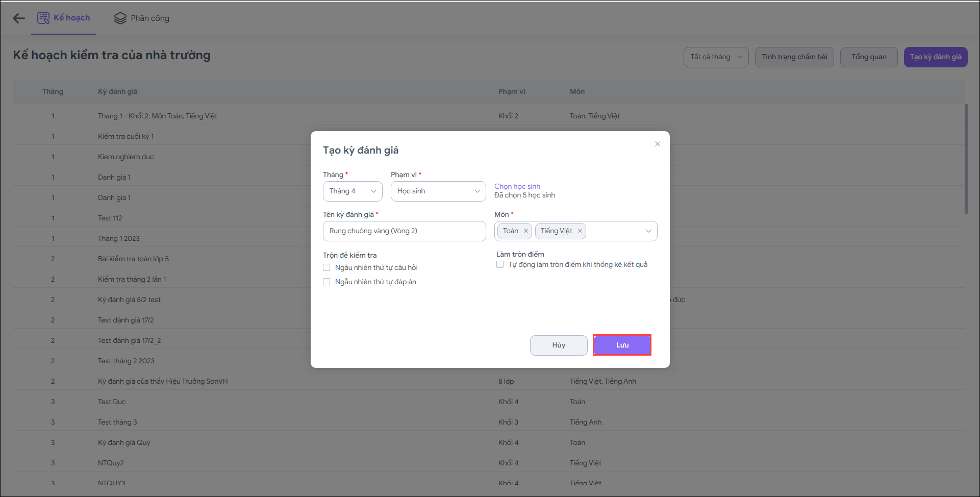
Task: Open the Phạm vi Học sinh dropdown
Action: (x=438, y=191)
